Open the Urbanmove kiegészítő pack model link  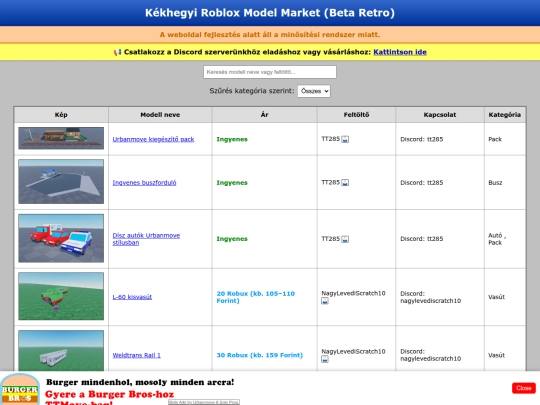click(x=153, y=139)
